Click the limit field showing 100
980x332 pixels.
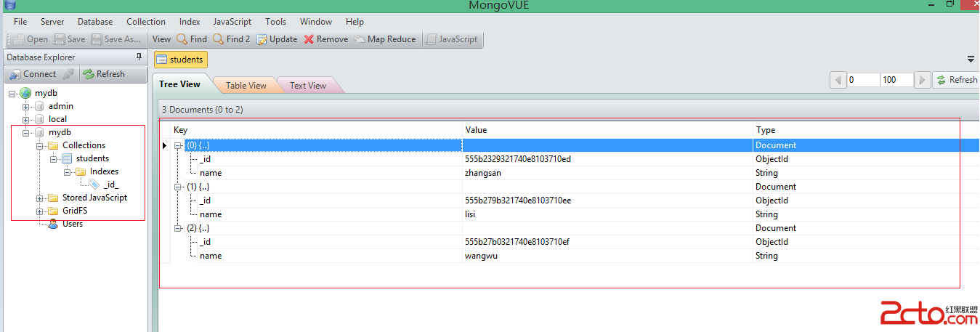tap(896, 80)
